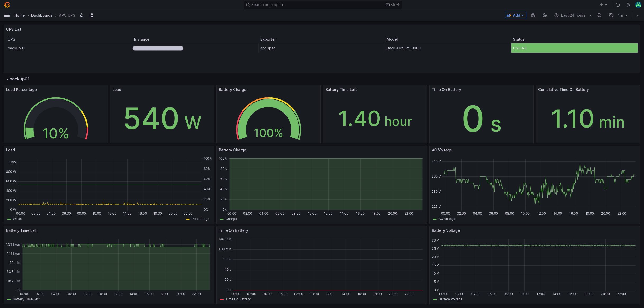
Task: Open the hamburger navigation menu
Action: (7, 15)
